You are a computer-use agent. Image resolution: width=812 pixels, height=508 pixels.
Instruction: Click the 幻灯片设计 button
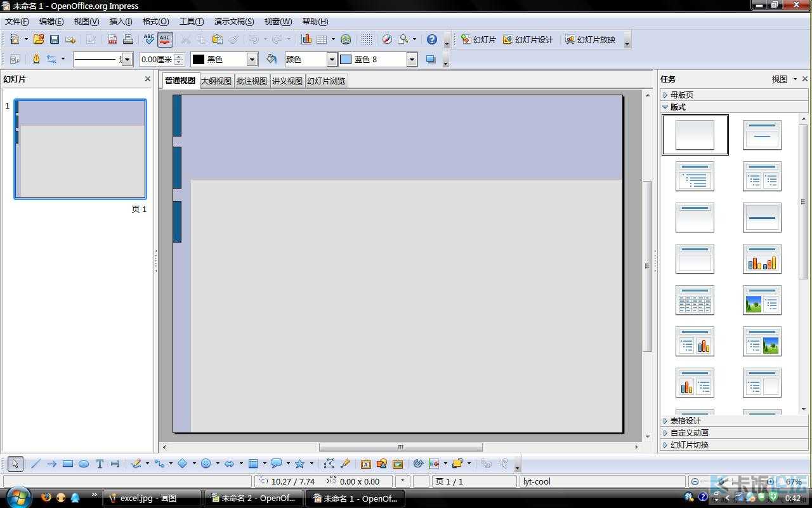(x=528, y=39)
